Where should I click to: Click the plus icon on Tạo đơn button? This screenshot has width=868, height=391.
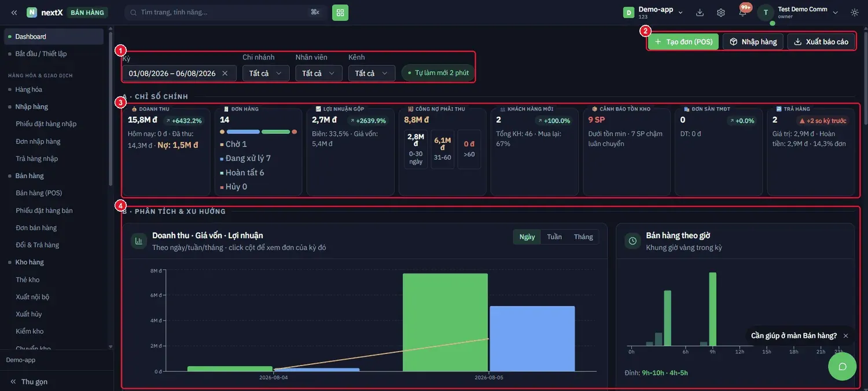[658, 42]
